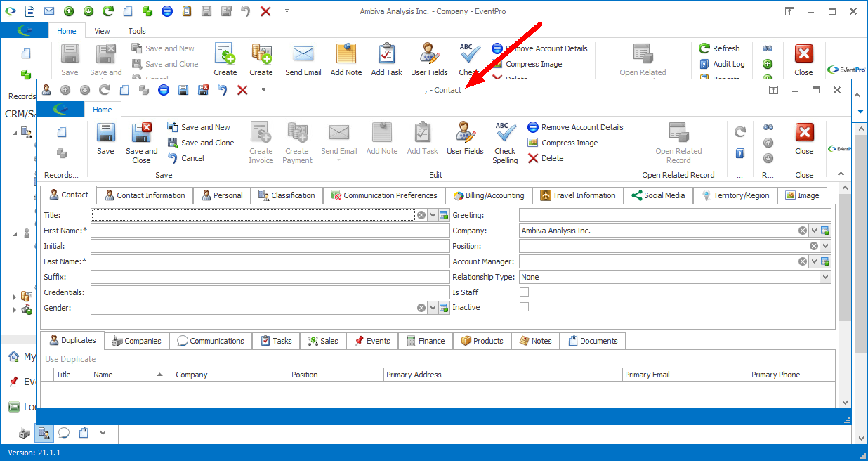868x461 pixels.
Task: Toggle the Is Staff checkbox
Action: coord(524,292)
